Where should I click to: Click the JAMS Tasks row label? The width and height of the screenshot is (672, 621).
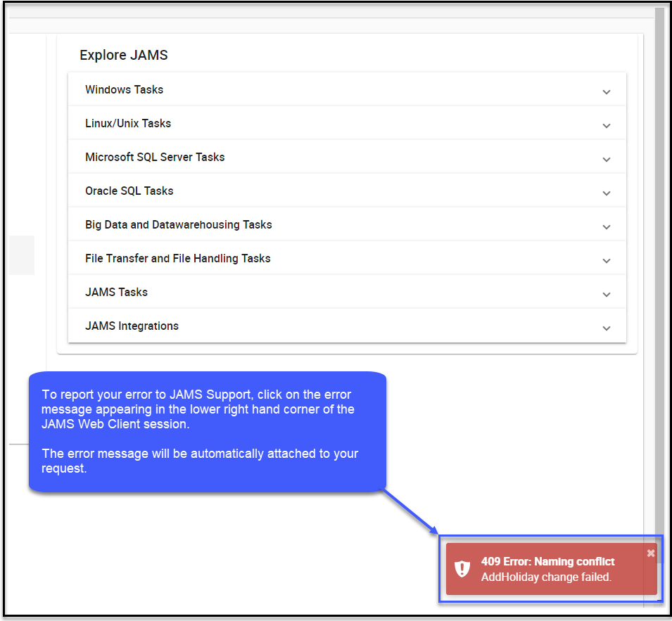pyautogui.click(x=116, y=292)
